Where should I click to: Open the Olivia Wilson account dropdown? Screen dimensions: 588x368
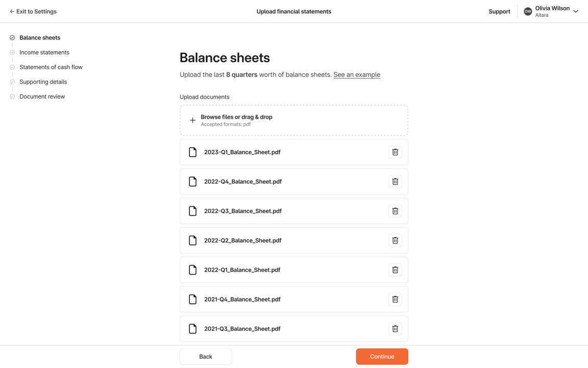(575, 11)
